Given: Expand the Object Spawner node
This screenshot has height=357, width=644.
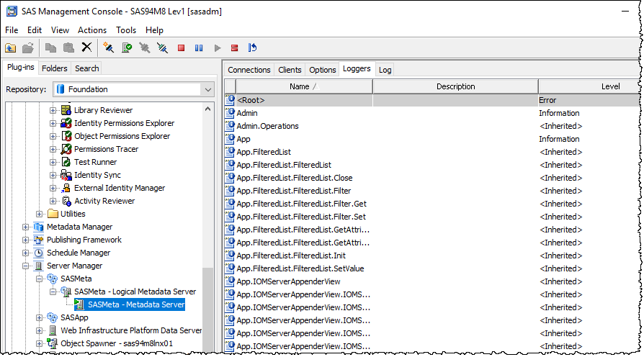Looking at the screenshot, I should [40, 343].
